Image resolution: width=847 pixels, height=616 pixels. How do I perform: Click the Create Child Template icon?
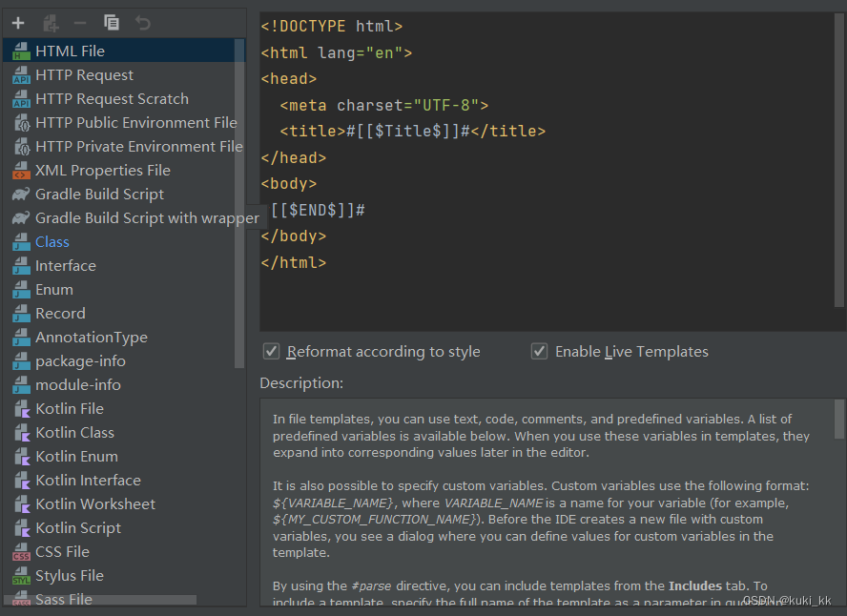(x=50, y=22)
